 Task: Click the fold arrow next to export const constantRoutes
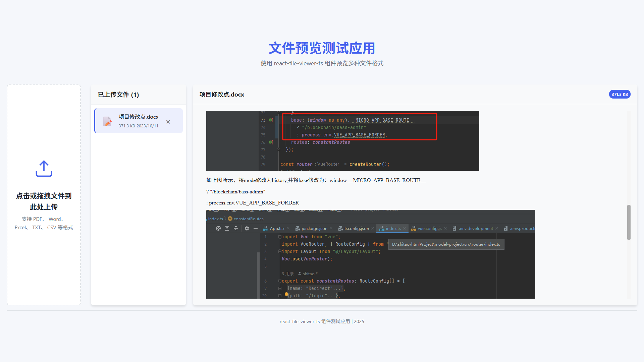click(x=280, y=281)
